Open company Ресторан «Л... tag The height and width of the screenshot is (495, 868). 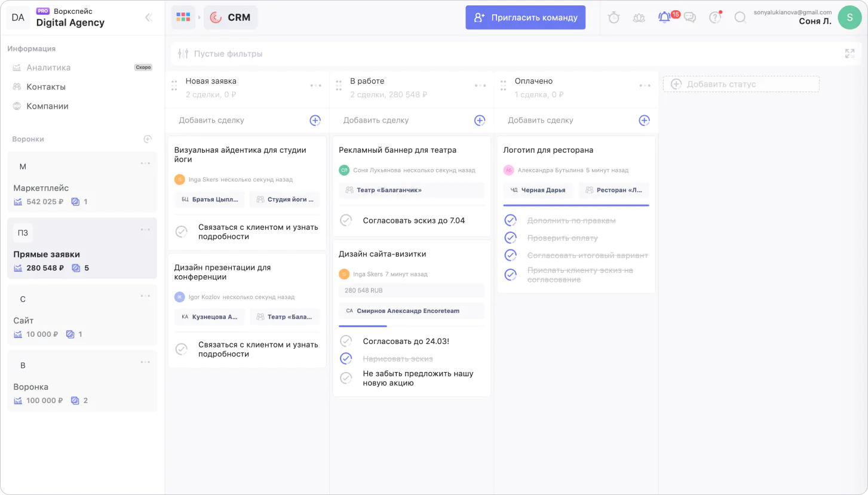pyautogui.click(x=614, y=190)
